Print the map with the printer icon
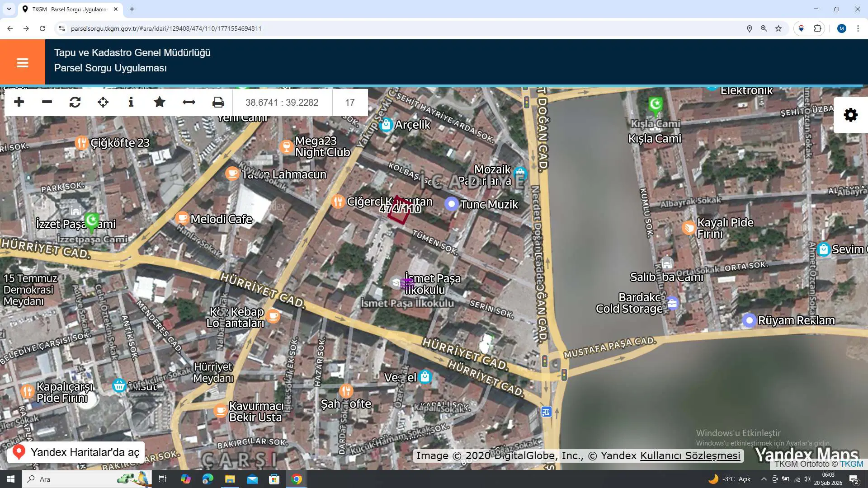The height and width of the screenshot is (488, 868). (218, 102)
